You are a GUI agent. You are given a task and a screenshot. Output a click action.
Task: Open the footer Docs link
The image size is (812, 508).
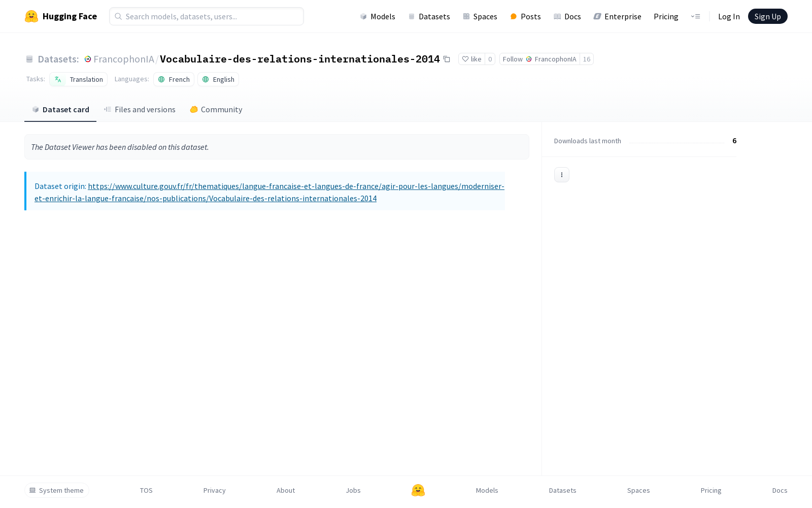coord(780,490)
